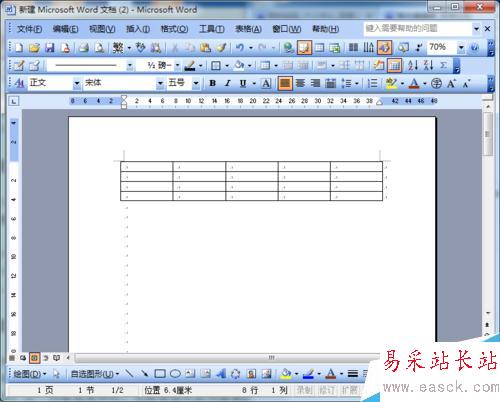Click the Draw Table pencil icon
This screenshot has width=500, height=402.
tap(19, 66)
